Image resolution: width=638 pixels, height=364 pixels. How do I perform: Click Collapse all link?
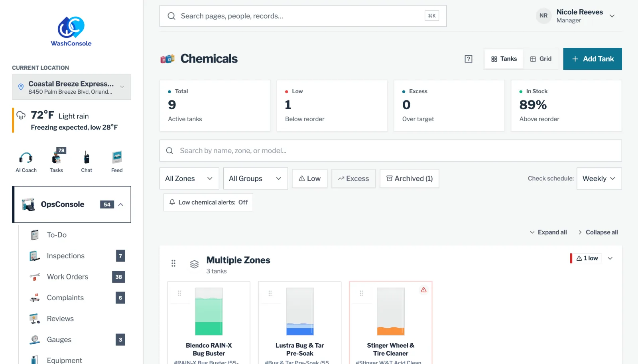pos(598,232)
